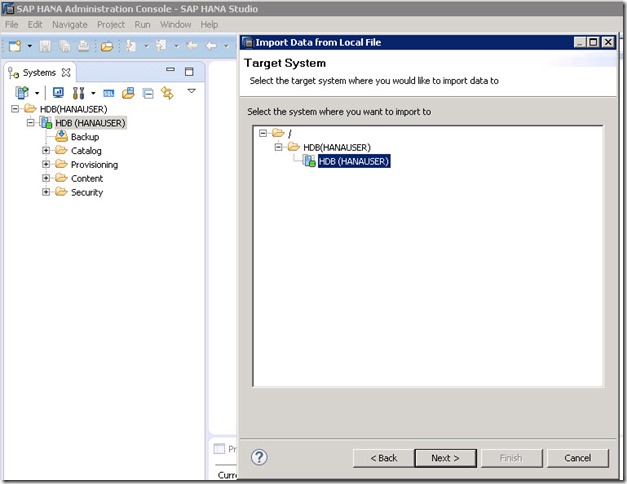Screen dimensions: 627x484
Task: Open the Add System dropdown arrow
Action: (37, 93)
